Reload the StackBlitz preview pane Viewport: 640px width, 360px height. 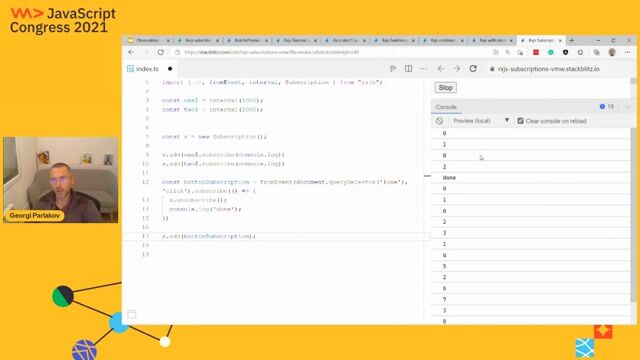[473, 69]
